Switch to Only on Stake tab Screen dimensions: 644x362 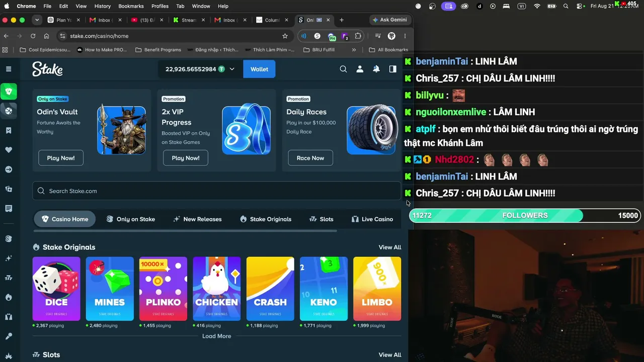coord(131,219)
